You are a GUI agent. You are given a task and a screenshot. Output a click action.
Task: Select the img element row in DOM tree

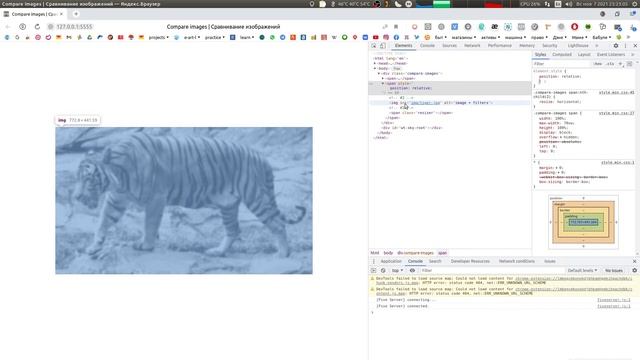click(x=449, y=103)
